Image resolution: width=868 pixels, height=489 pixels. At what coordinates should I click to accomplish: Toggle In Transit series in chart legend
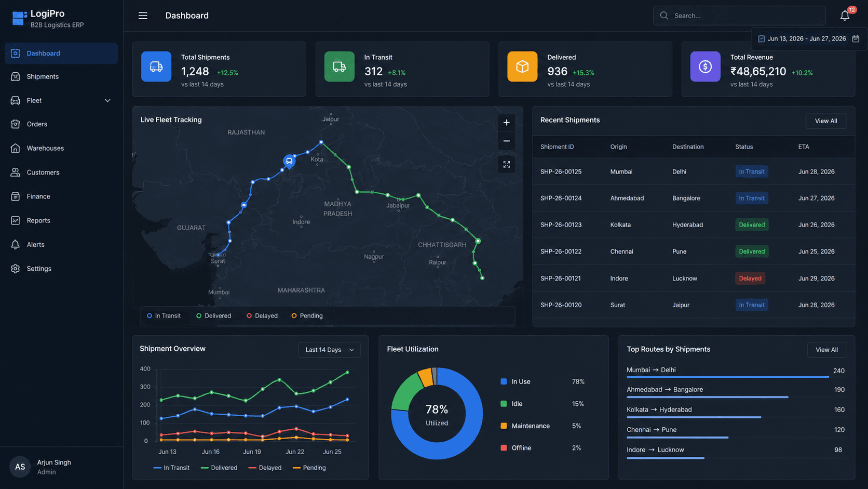171,468
